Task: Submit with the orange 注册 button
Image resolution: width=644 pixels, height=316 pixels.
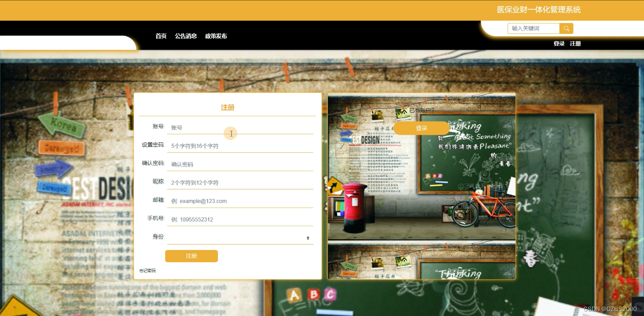Action: [x=191, y=256]
